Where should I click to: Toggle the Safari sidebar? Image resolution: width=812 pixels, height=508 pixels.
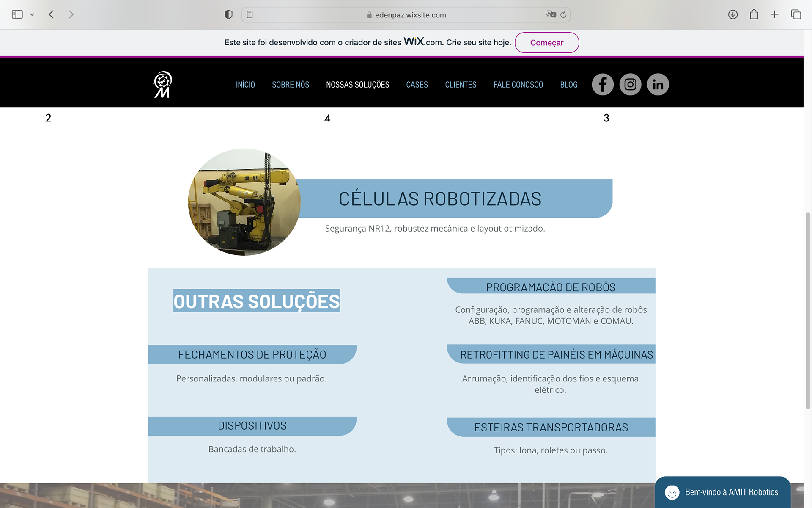pyautogui.click(x=17, y=14)
